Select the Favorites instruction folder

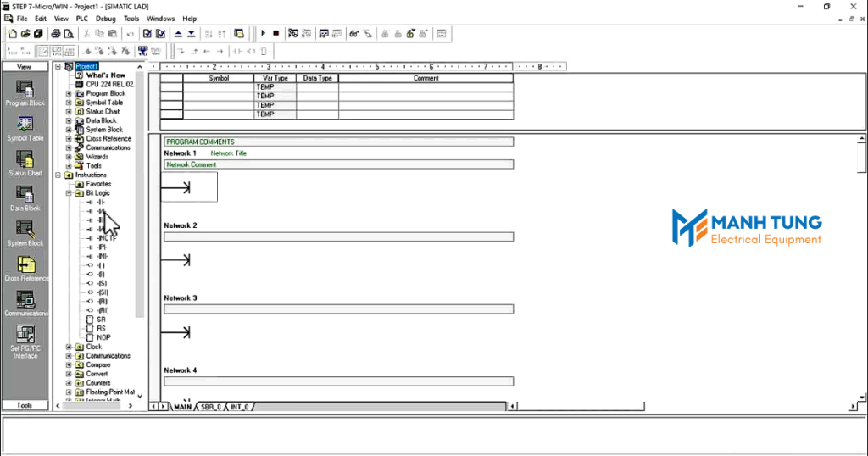click(98, 184)
